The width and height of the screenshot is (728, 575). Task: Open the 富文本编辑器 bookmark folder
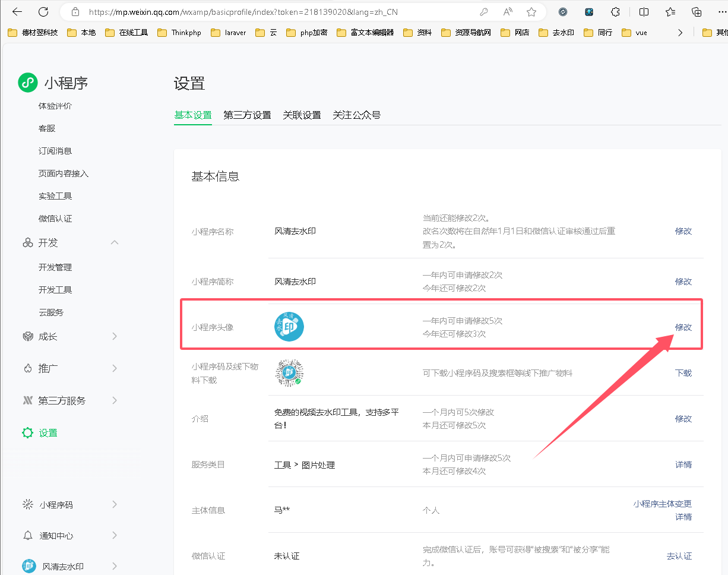tap(365, 33)
